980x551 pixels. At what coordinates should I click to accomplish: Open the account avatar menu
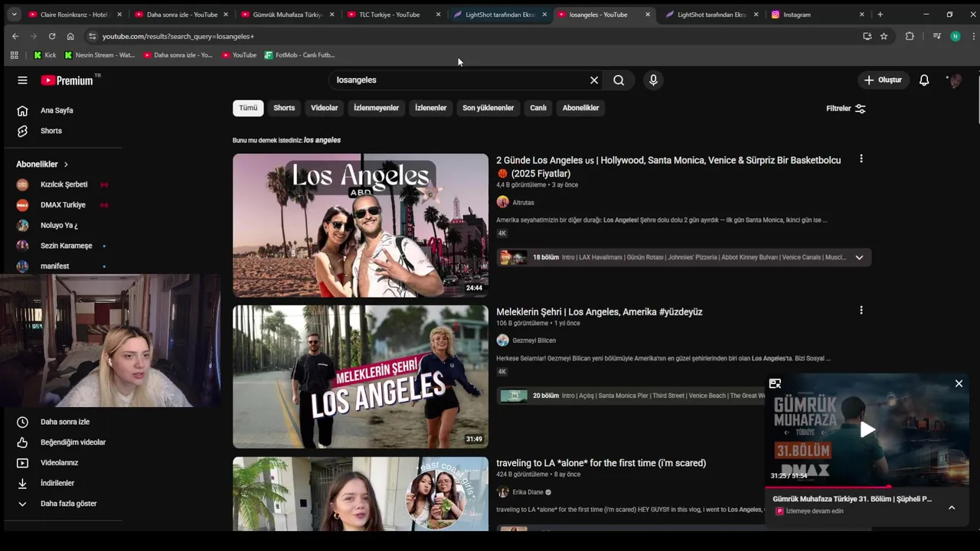click(x=955, y=80)
